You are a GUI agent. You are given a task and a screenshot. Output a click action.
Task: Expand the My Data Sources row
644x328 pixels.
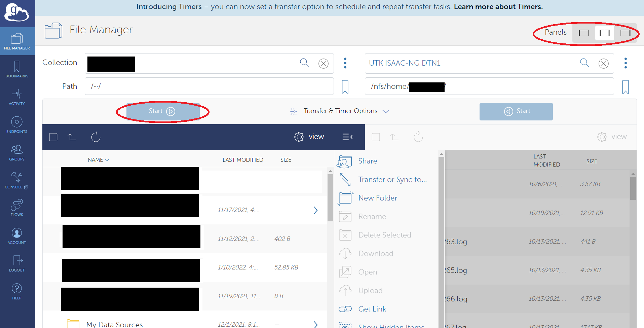(x=315, y=324)
